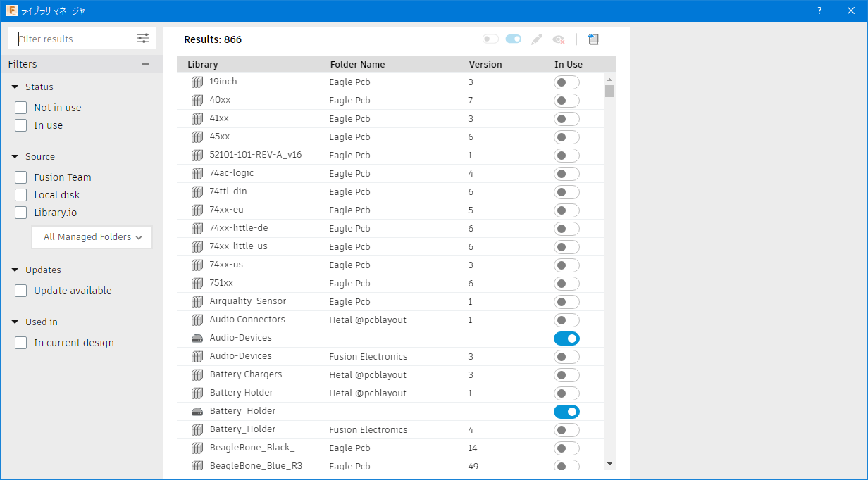Viewport: 868px width, 480px height.
Task: Click the 40xx library icon
Action: [197, 100]
